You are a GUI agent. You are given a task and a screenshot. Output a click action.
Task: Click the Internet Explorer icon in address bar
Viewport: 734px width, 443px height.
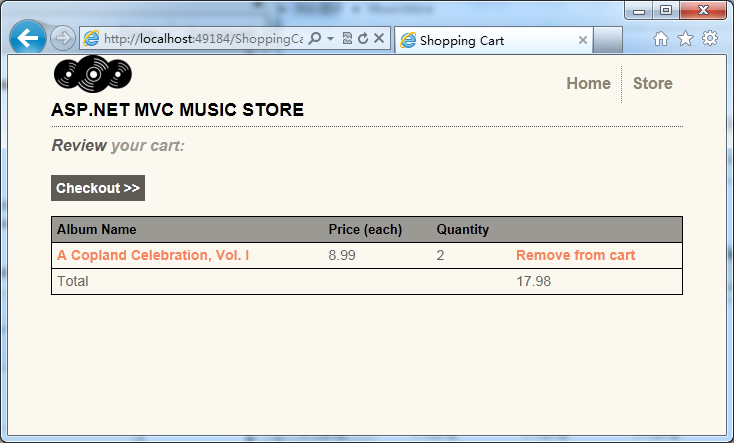pyautogui.click(x=91, y=38)
